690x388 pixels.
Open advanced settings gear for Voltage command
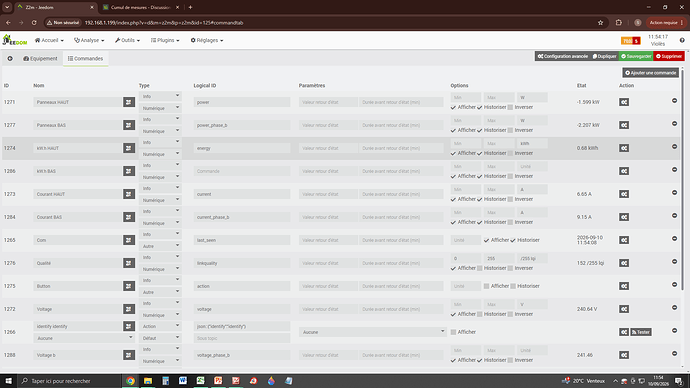pyautogui.click(x=624, y=309)
